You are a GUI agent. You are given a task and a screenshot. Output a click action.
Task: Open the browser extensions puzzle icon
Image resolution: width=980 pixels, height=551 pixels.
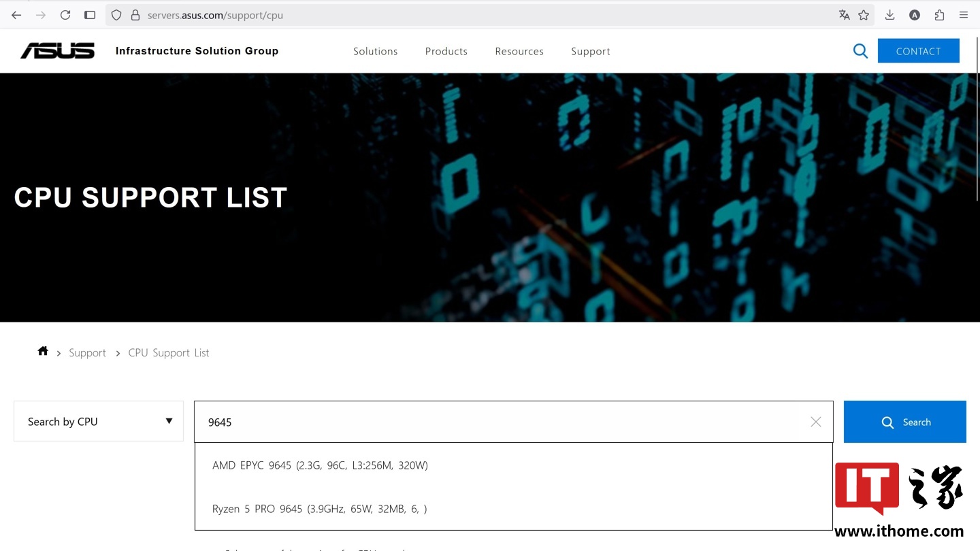click(939, 15)
